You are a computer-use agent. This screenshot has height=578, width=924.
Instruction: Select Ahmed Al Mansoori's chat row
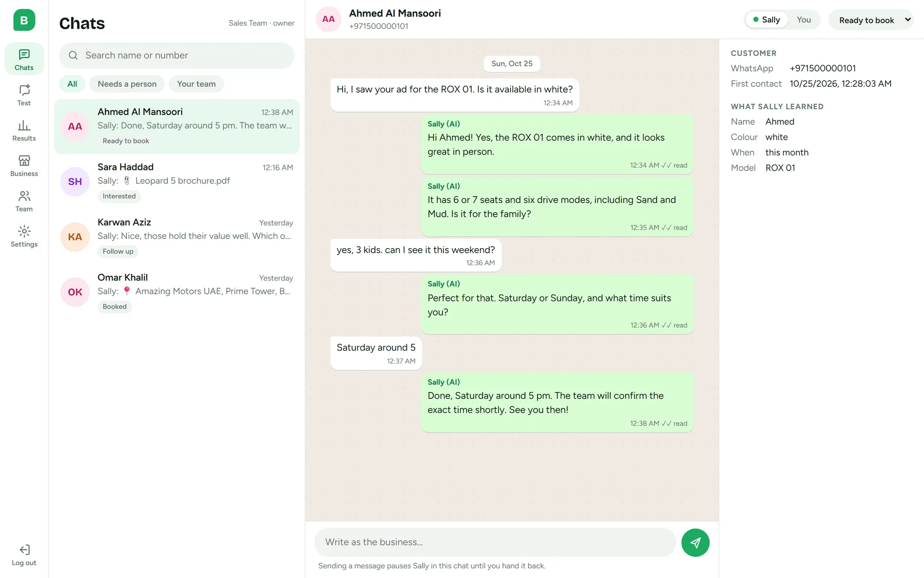177,126
